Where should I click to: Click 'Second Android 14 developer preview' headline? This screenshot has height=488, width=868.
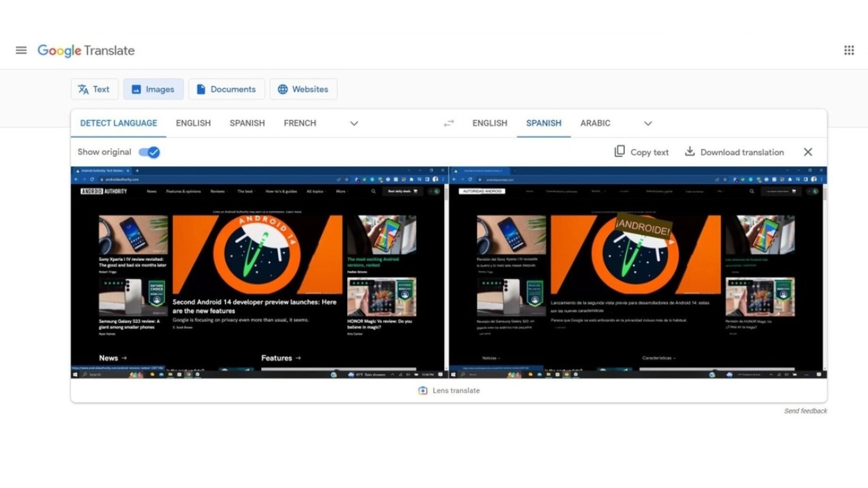[x=254, y=306]
